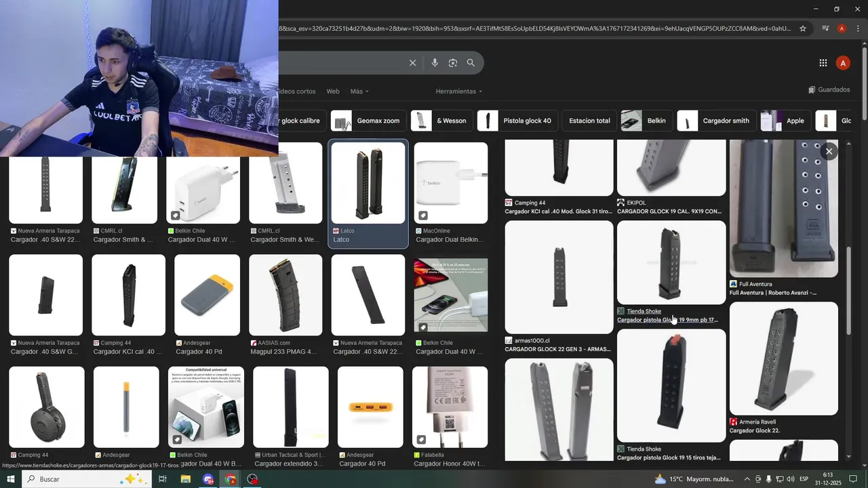The height and width of the screenshot is (488, 868).
Task: Open the Chrome three-dot menu
Action: coord(857,28)
